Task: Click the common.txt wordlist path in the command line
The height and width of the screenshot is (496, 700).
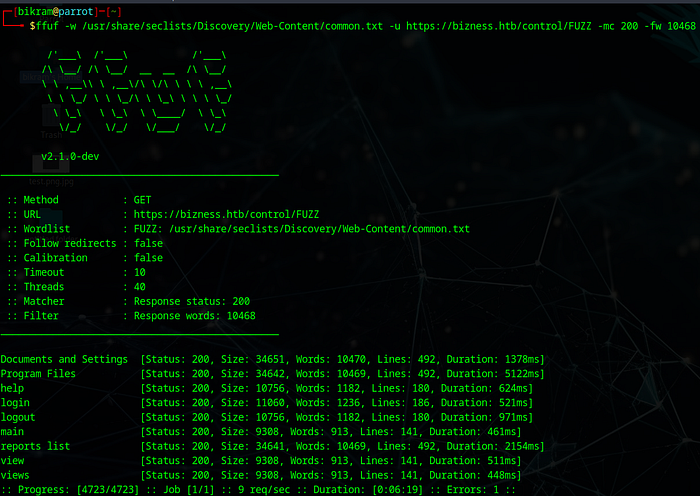Action: click(x=233, y=26)
